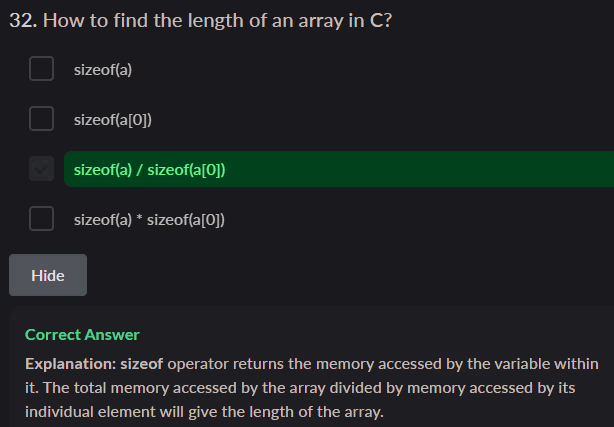The width and height of the screenshot is (614, 427).
Task: Click the greyed-out checkbox beside the green answer
Action: 41,169
